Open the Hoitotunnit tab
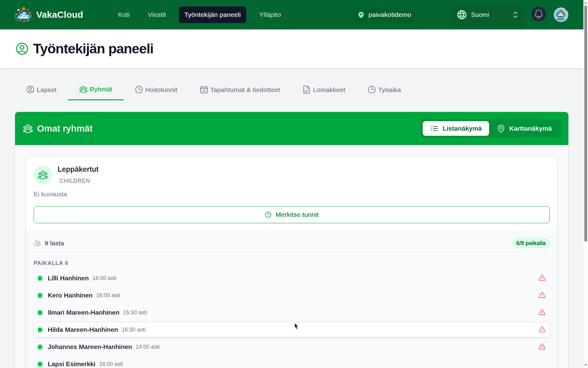The width and height of the screenshot is (588, 368). pyautogui.click(x=156, y=90)
